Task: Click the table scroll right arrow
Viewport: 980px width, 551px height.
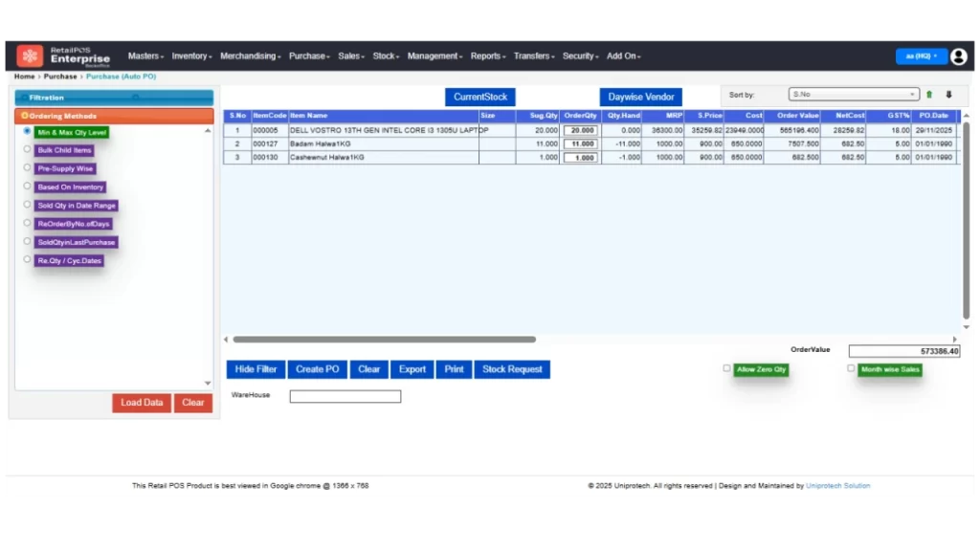Action: click(954, 340)
